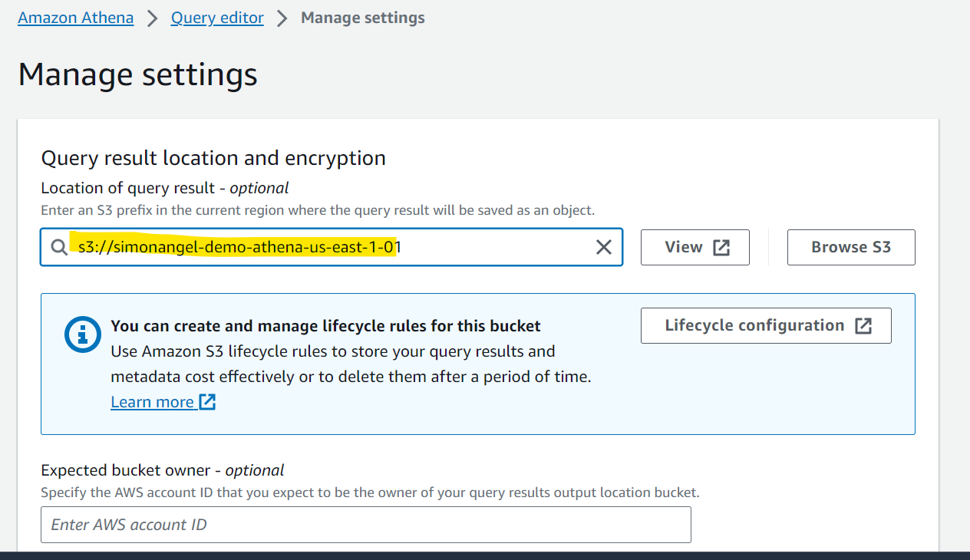Viewport: 970px width, 560px height.
Task: Click the magnifier icon in the location field
Action: coord(59,247)
